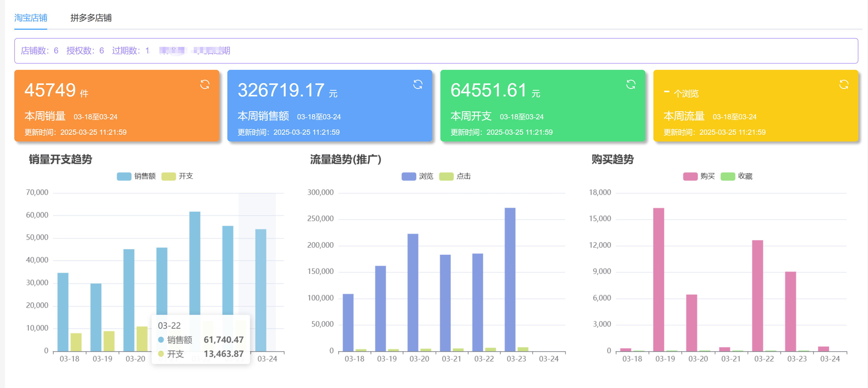
Task: Click 店铺数: 6 in info bar
Action: tap(40, 51)
